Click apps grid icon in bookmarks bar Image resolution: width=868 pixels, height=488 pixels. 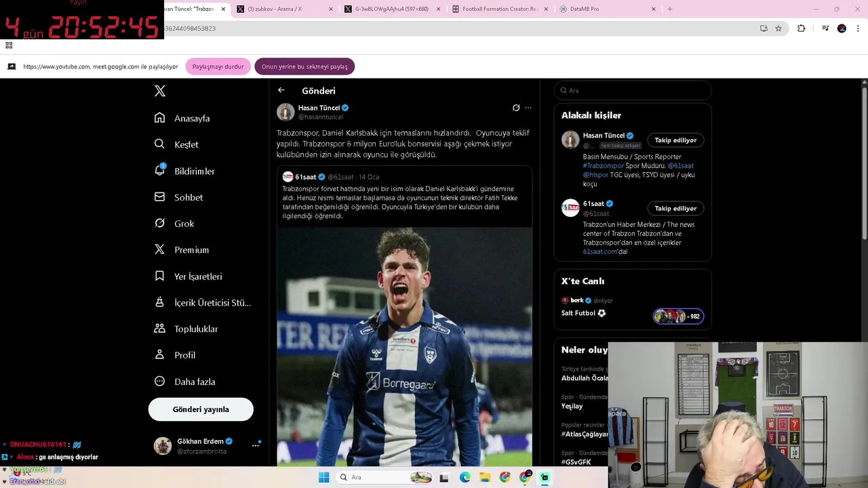tap(9, 45)
